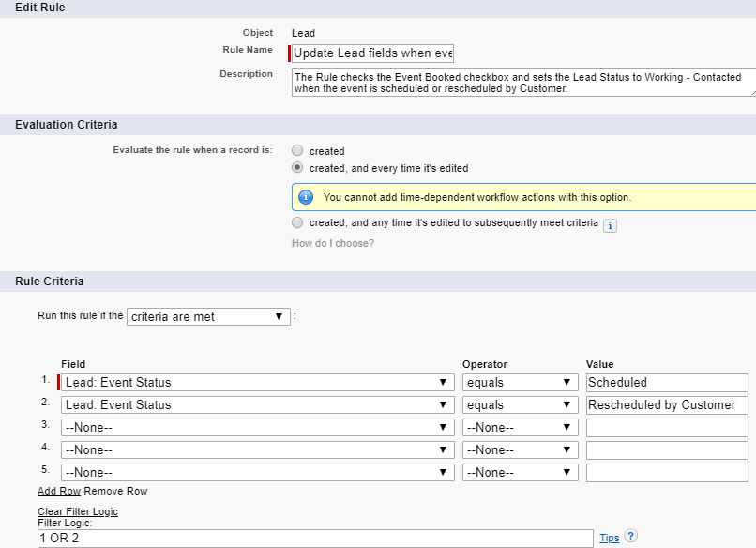756x548 pixels.
Task: Click the info icon beside subsequently meet criteria
Action: 610,225
